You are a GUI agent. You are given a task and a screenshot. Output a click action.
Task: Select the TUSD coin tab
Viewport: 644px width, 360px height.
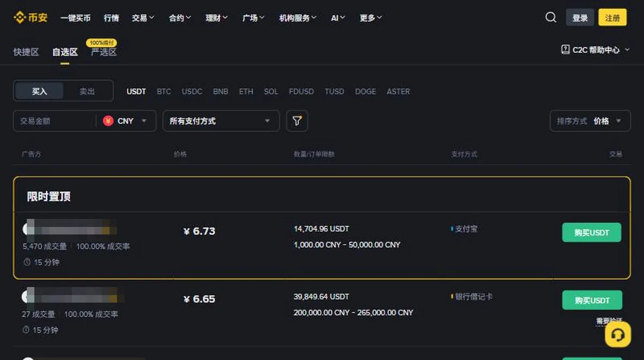(x=334, y=91)
